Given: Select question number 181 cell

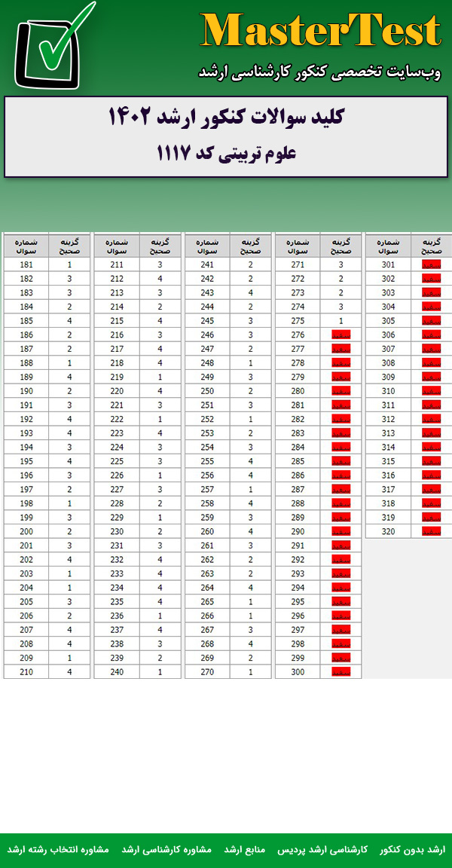Looking at the screenshot, I should click(x=26, y=264).
